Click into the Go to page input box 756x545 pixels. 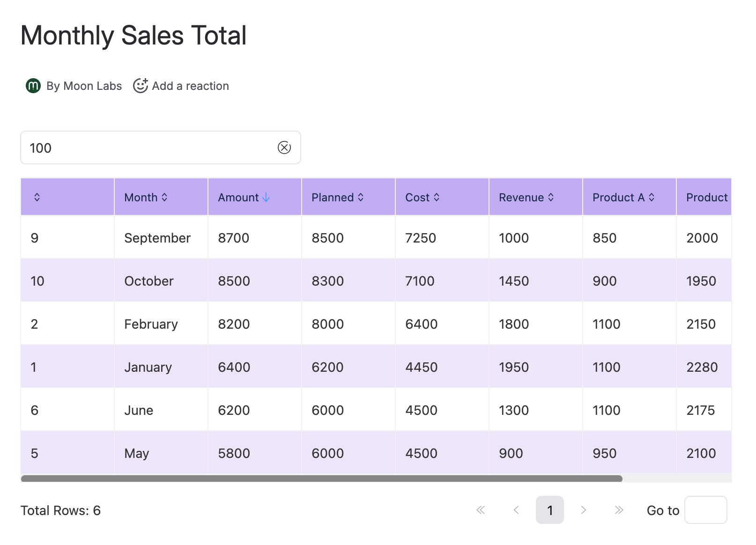tap(705, 510)
